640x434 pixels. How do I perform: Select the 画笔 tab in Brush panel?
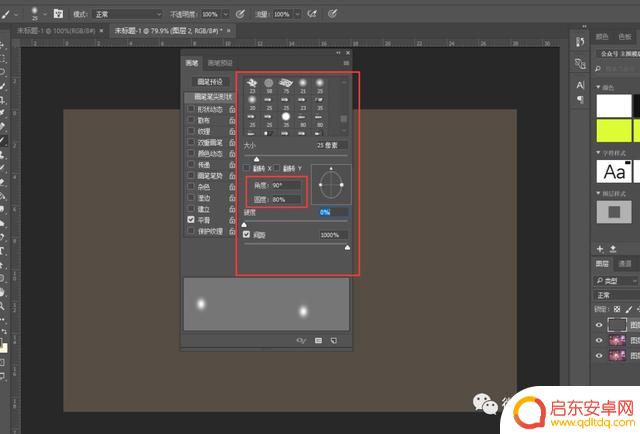click(x=192, y=63)
